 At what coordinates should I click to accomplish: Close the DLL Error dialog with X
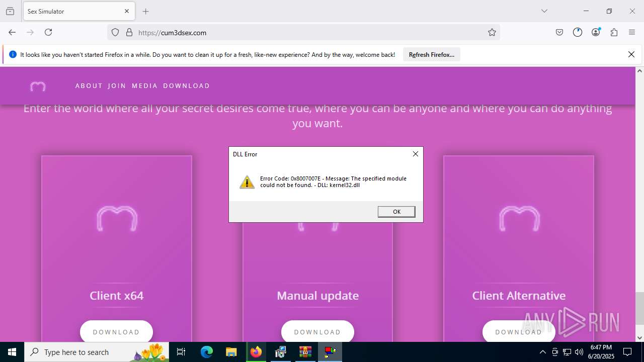tap(416, 154)
